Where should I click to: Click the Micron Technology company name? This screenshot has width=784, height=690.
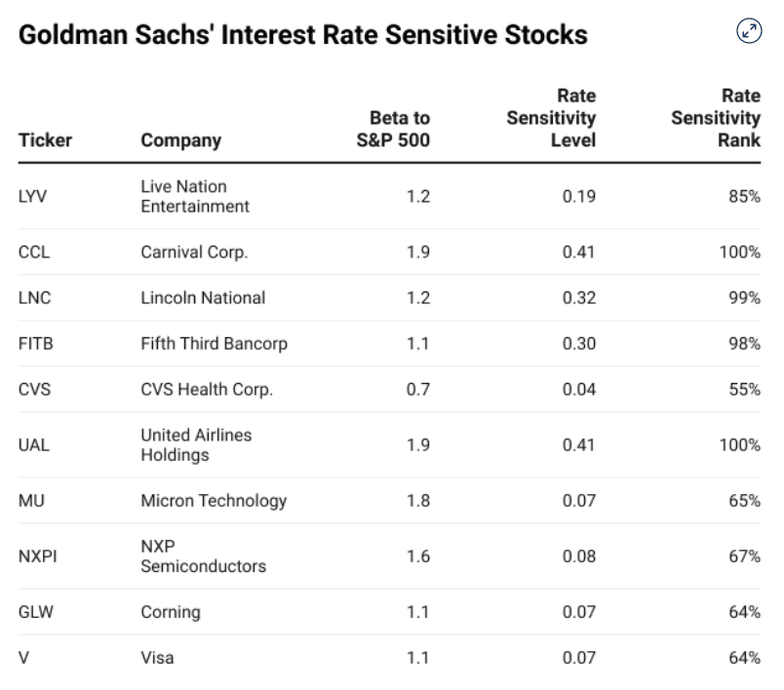click(214, 501)
